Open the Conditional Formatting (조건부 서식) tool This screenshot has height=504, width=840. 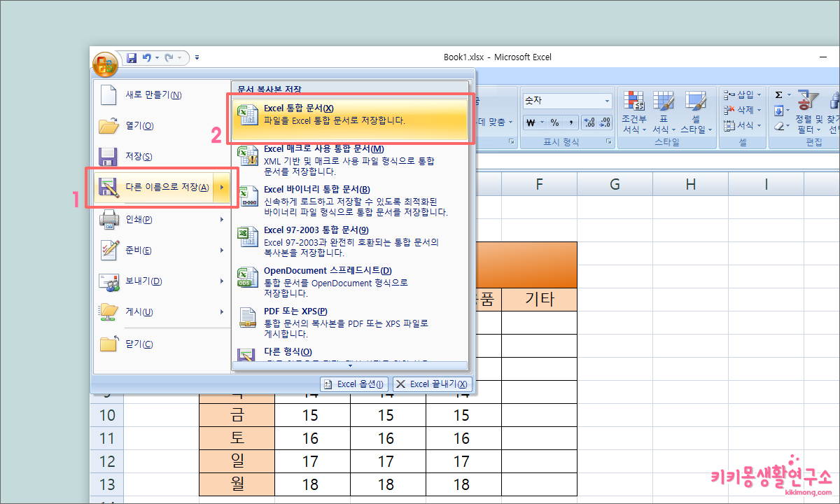633,112
